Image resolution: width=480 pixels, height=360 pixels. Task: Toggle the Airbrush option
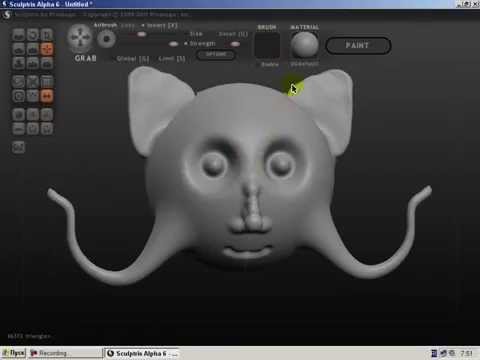[x=105, y=25]
